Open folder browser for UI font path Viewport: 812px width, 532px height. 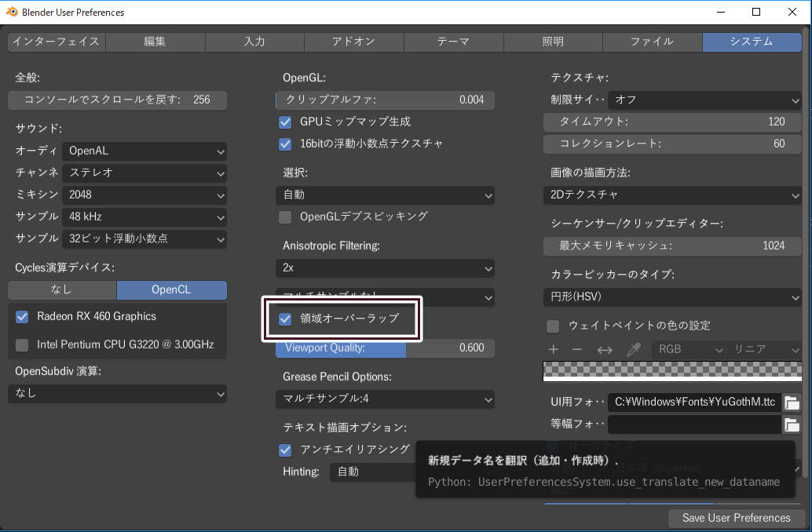[x=792, y=402]
